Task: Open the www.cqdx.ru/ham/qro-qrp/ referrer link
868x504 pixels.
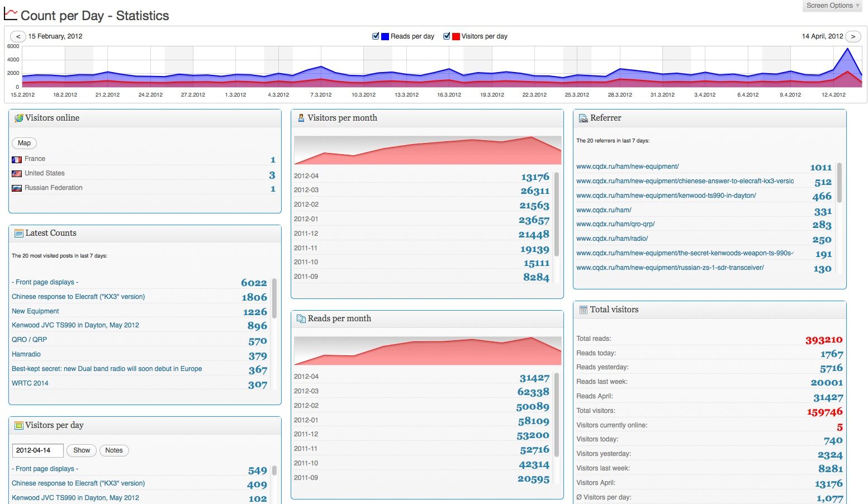Action: pos(615,224)
